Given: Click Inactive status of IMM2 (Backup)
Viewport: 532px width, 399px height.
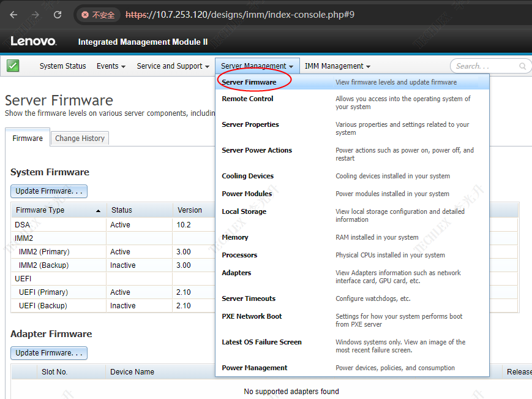Looking at the screenshot, I should (x=123, y=265).
